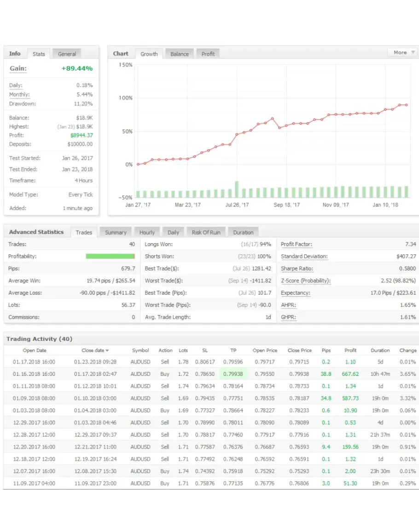419x532 pixels.
Task: Select the Profit chart tab
Action: (208, 54)
